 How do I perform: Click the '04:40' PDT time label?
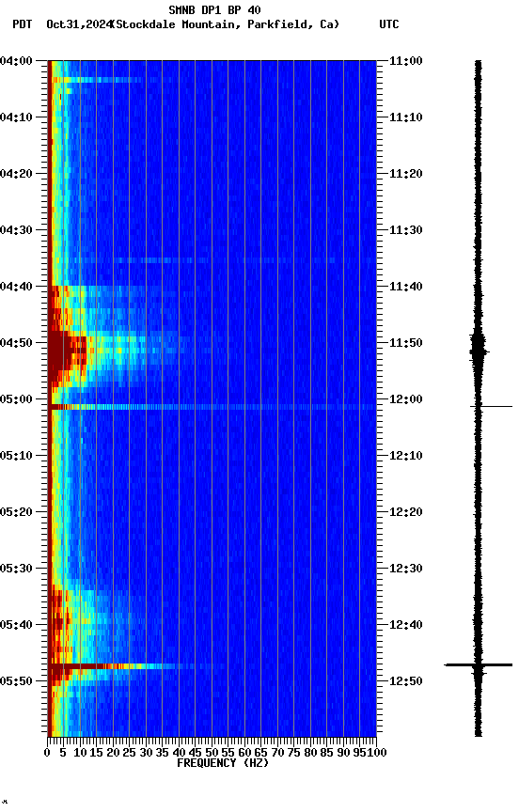16,287
